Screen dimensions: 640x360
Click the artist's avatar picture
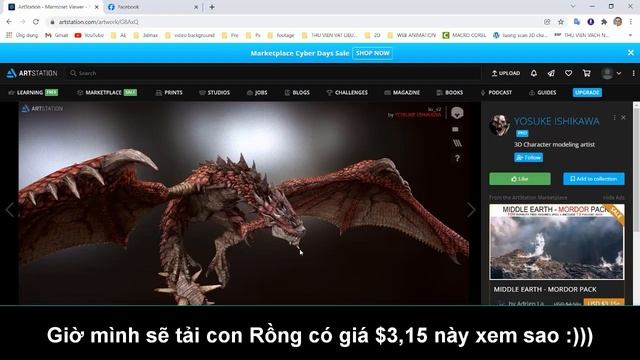(499, 125)
